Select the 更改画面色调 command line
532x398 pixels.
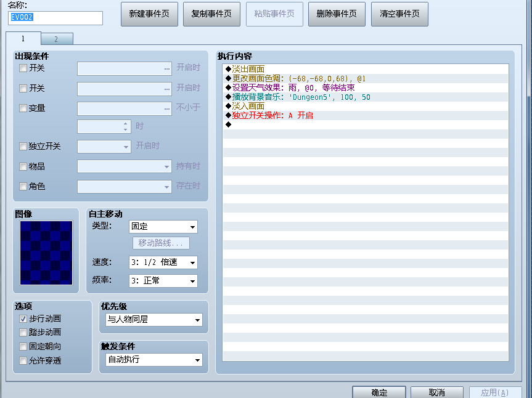point(366,79)
